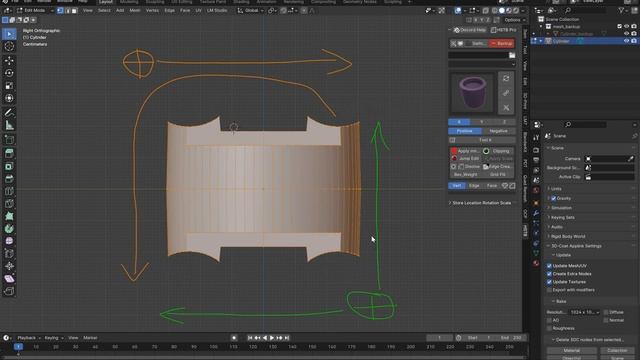Select the Negative direction button

click(x=498, y=131)
